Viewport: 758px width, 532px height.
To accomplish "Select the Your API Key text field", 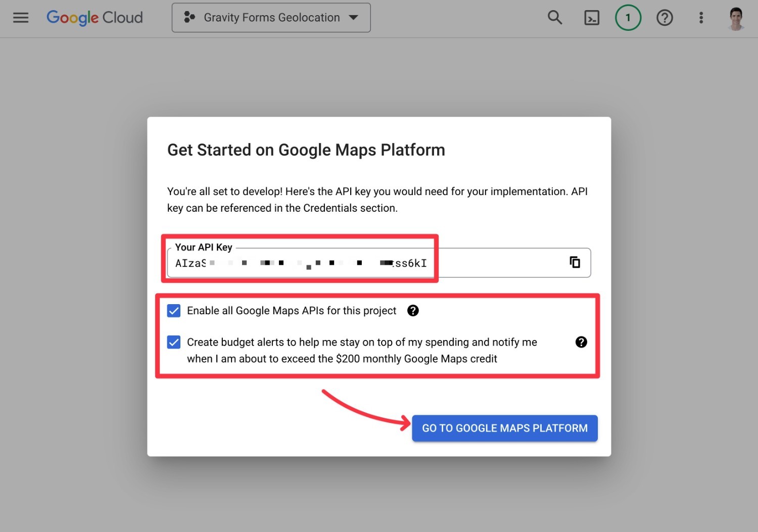I will [303, 263].
